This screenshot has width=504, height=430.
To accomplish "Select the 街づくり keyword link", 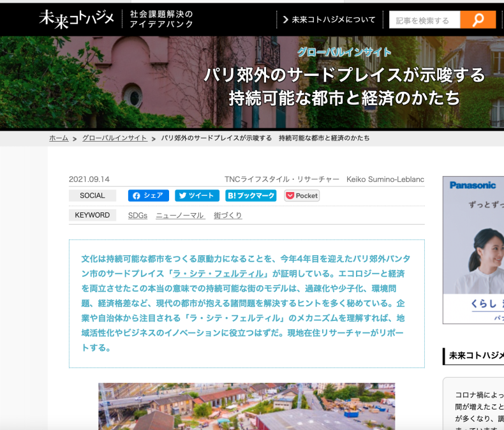I will [x=228, y=216].
